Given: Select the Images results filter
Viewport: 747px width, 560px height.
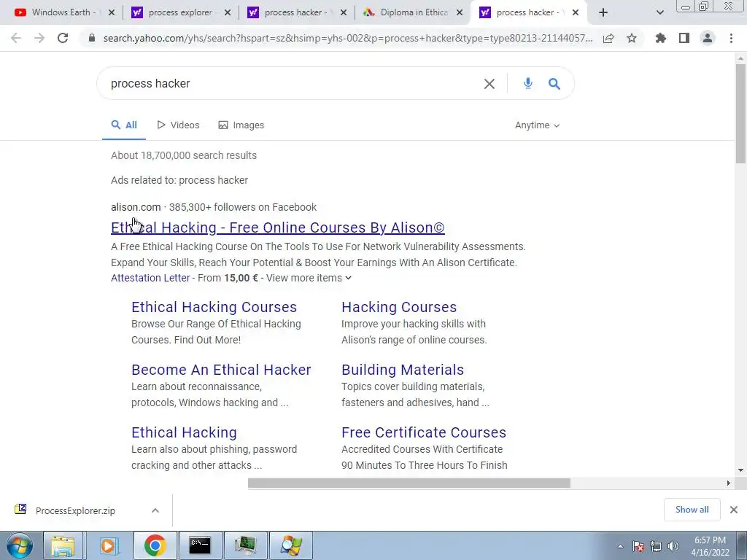Looking at the screenshot, I should click(x=241, y=125).
